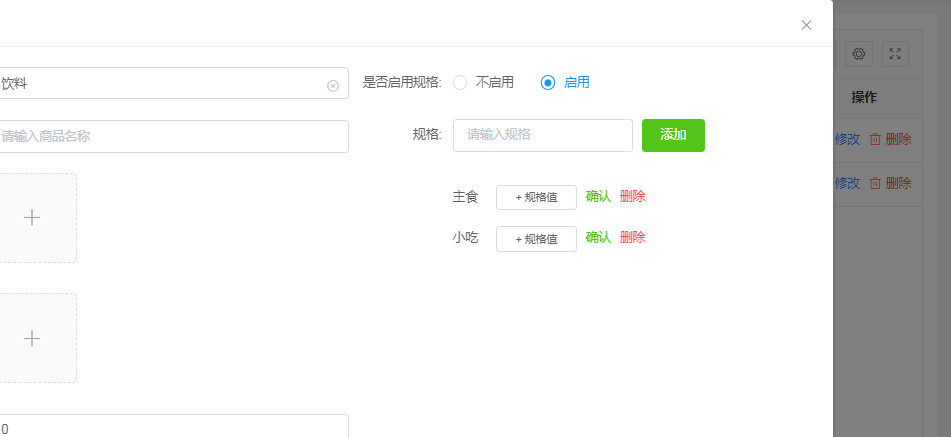Select the 启用 radio option
951x437 pixels.
tap(548, 82)
